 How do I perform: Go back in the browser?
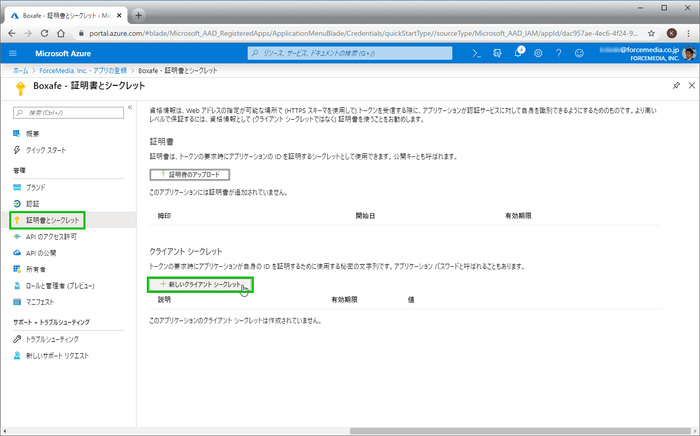coord(12,33)
